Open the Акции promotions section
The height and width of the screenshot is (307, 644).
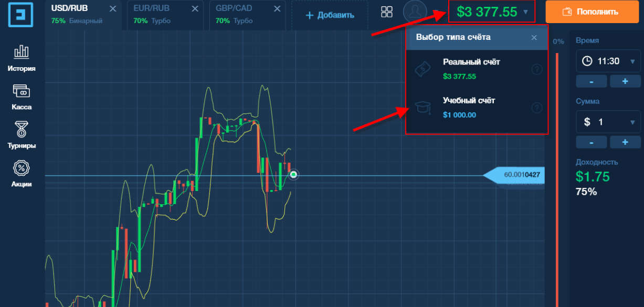coord(22,174)
